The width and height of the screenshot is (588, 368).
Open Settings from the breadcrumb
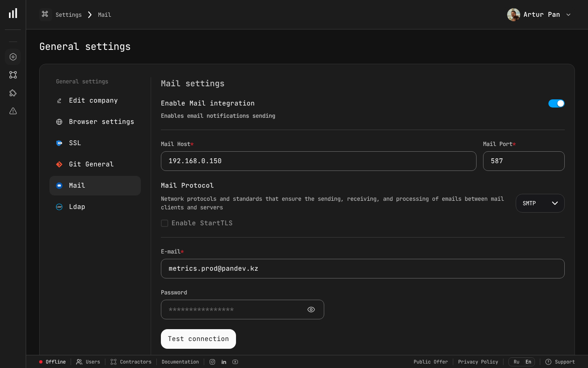(68, 15)
